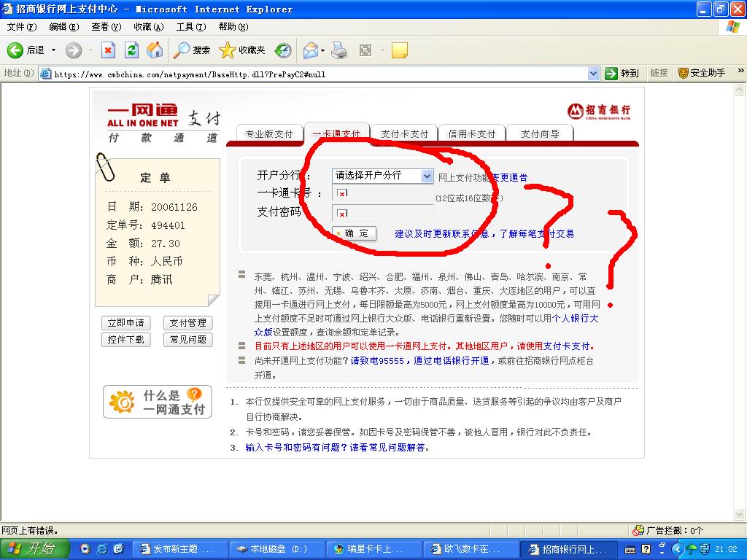Viewport: 747px width, 560px height.
Task: Click the 链接 links toolbar label
Action: [659, 73]
